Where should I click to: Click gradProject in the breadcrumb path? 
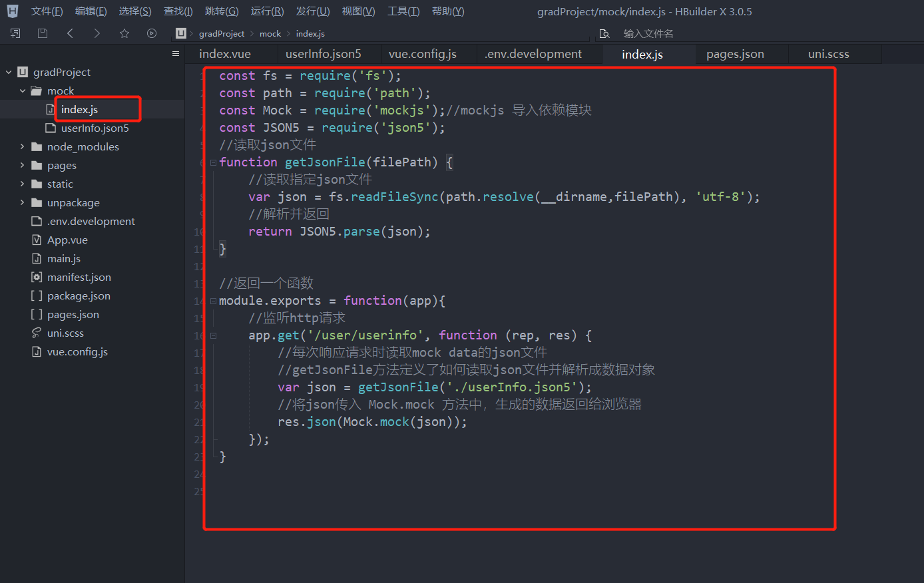(222, 33)
